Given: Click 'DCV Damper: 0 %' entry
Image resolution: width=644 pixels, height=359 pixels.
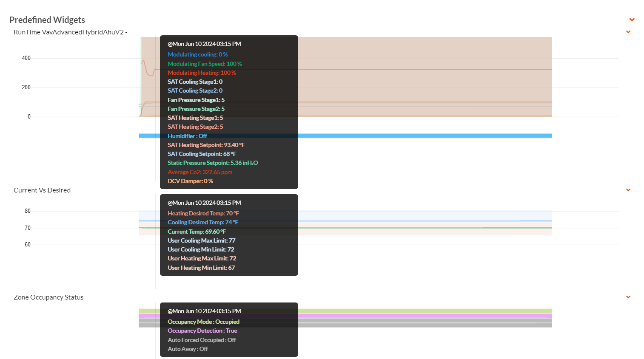Looking at the screenshot, I should [190, 181].
